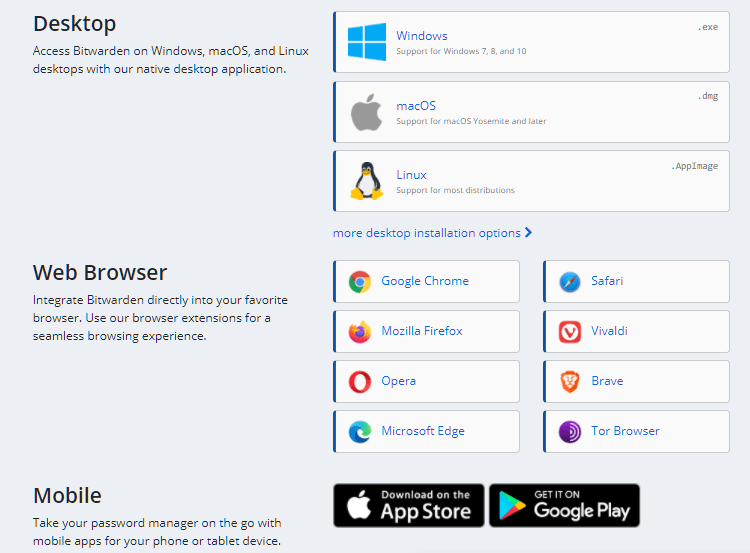750x553 pixels.
Task: Click the Mozilla Firefox logo icon
Action: pyautogui.click(x=360, y=332)
